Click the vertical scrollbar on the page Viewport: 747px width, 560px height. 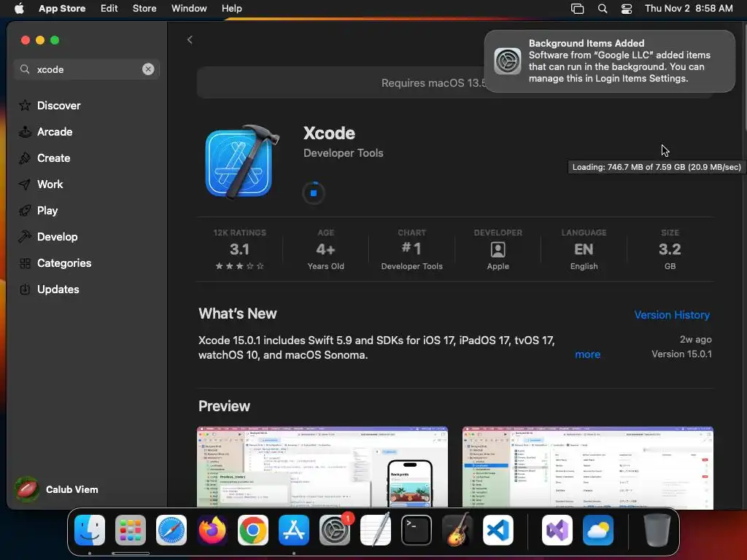744,76
